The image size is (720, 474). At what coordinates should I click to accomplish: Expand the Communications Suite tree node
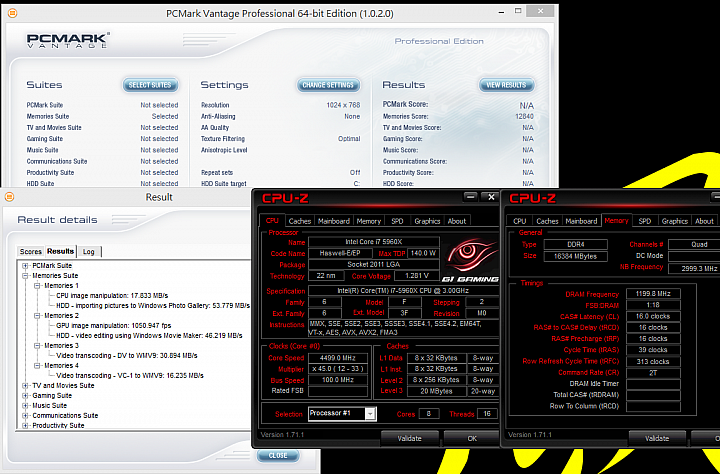click(x=25, y=415)
